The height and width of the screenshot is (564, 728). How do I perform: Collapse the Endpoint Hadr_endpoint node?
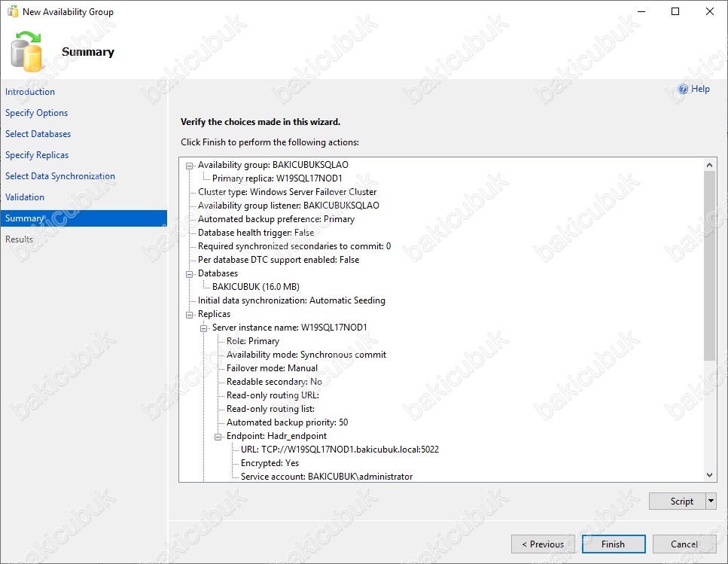pyautogui.click(x=218, y=437)
